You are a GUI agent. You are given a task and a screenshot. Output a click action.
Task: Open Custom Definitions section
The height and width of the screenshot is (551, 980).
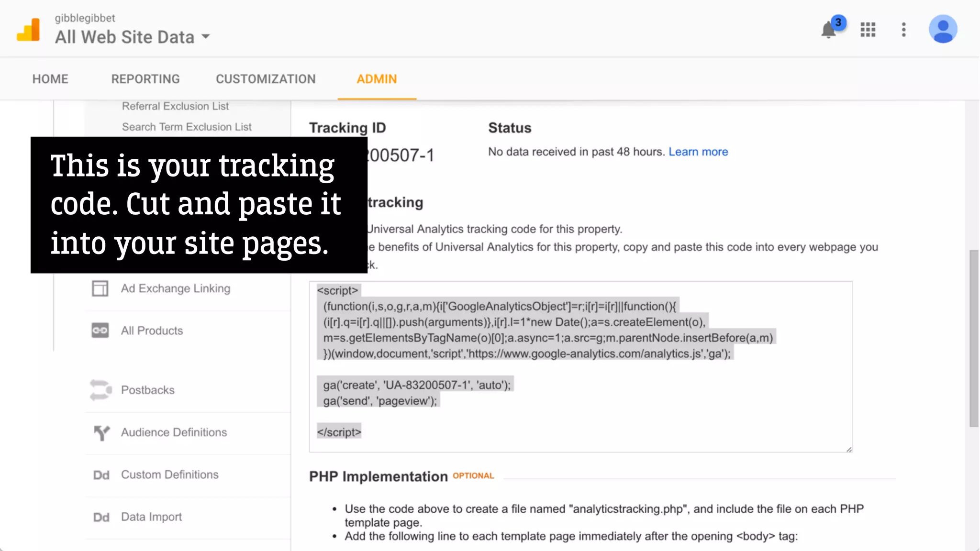169,474
